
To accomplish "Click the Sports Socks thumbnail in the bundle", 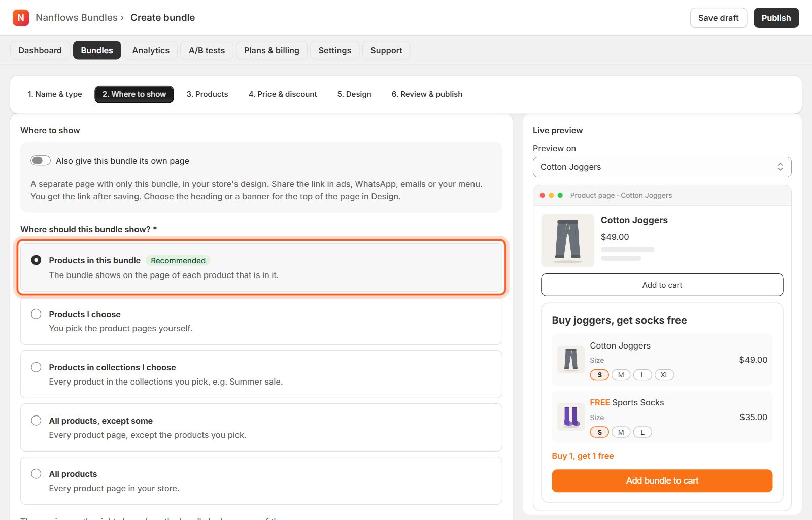I will [x=571, y=417].
